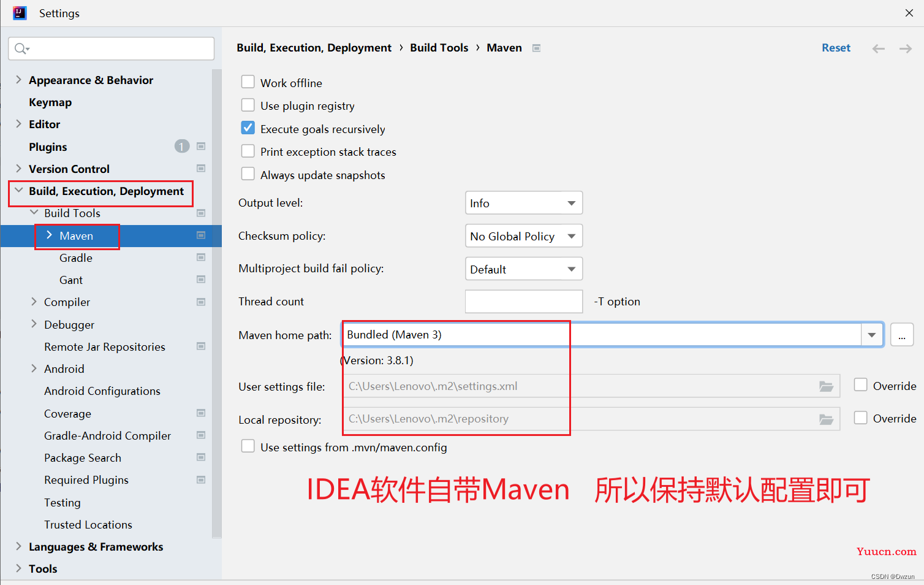The height and width of the screenshot is (585, 924).
Task: Click the project settings icon on Maven row
Action: (201, 235)
